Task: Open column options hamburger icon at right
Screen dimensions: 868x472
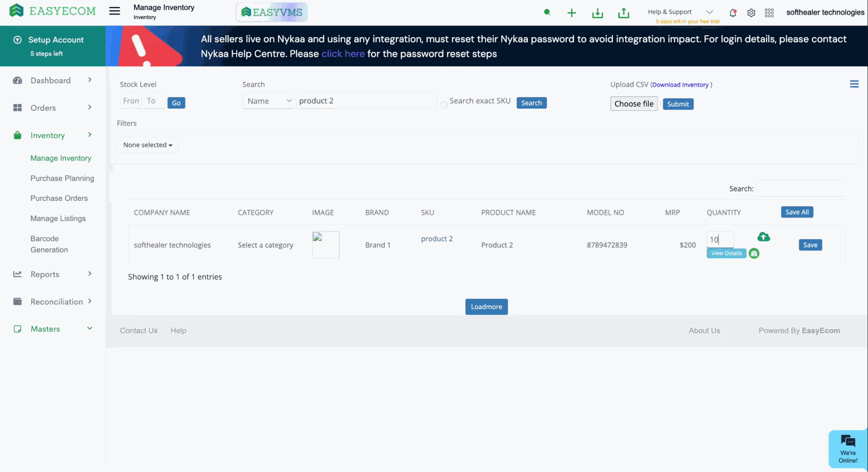Action: 854,84
